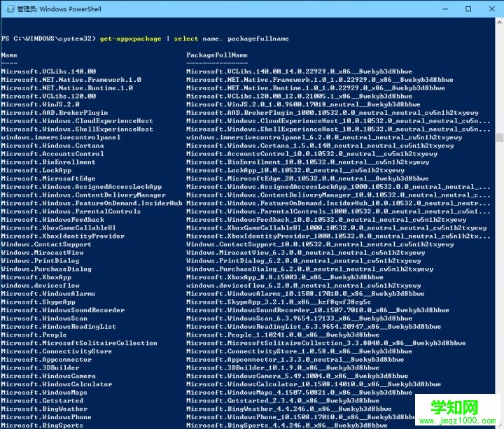The width and height of the screenshot is (504, 429).
Task: Click the Name column header
Action: (9, 55)
